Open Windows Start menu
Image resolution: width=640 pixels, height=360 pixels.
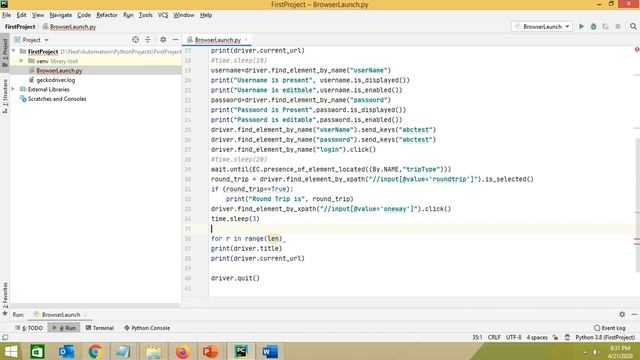point(11,351)
